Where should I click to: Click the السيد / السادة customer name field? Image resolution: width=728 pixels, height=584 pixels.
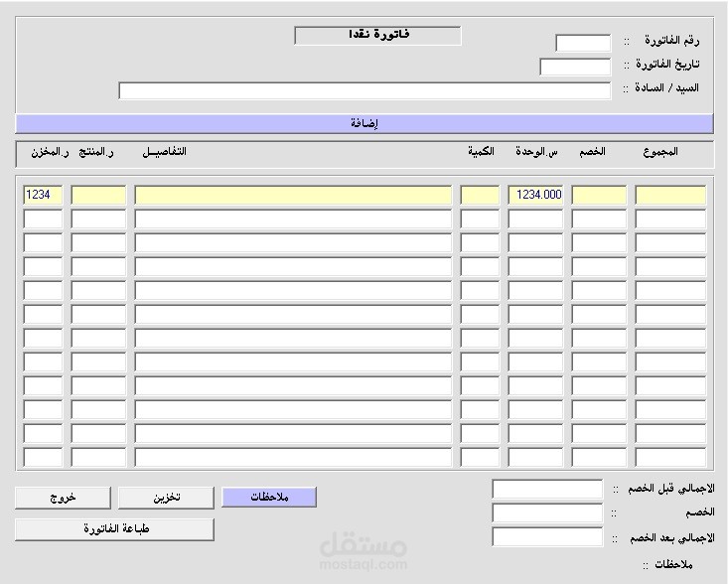(x=364, y=90)
